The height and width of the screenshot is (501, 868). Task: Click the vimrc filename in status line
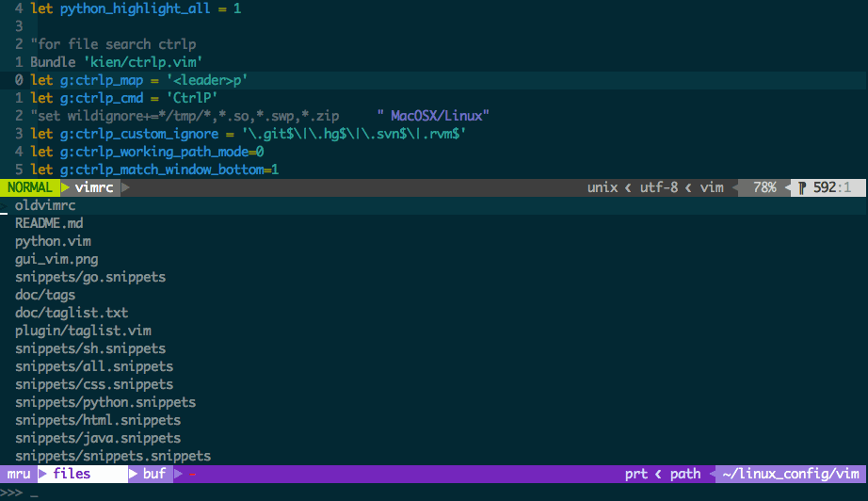[x=94, y=187]
